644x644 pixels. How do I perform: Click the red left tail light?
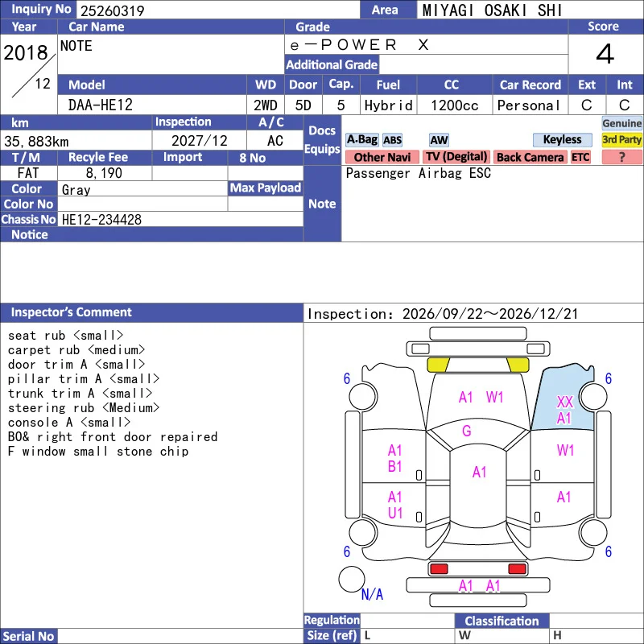point(439,569)
